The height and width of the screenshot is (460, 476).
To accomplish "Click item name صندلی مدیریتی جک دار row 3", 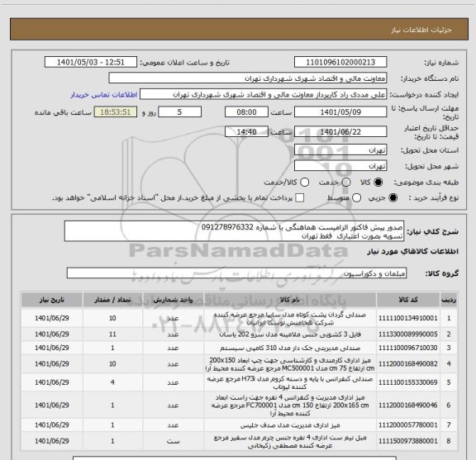I will (x=290, y=348).
